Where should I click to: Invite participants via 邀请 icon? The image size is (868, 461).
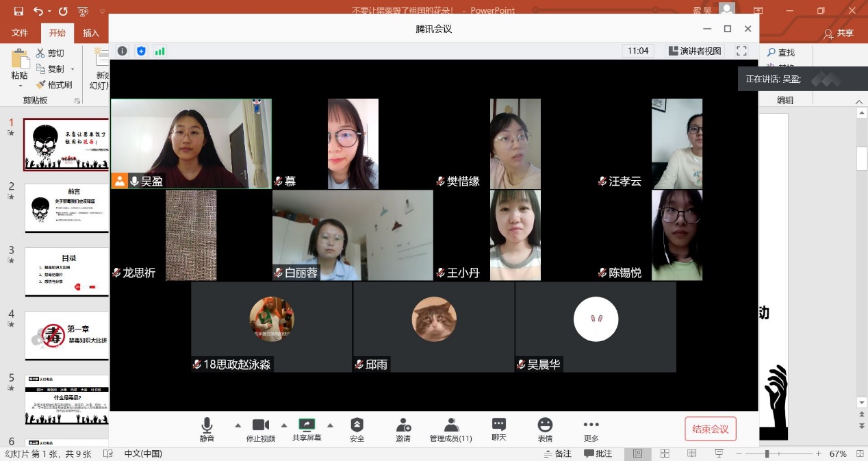pos(403,429)
